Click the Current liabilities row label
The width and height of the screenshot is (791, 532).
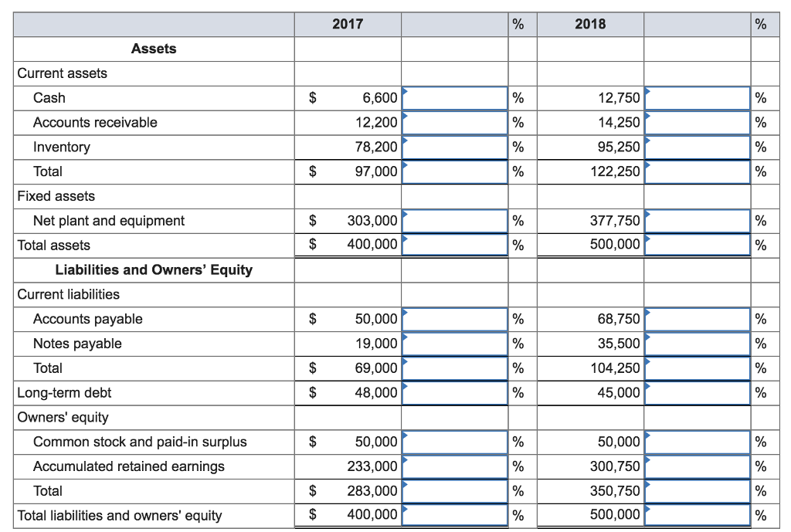[x=69, y=294]
